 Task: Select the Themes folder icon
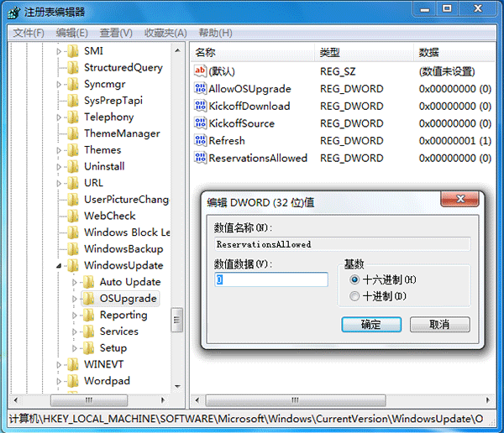coord(73,150)
